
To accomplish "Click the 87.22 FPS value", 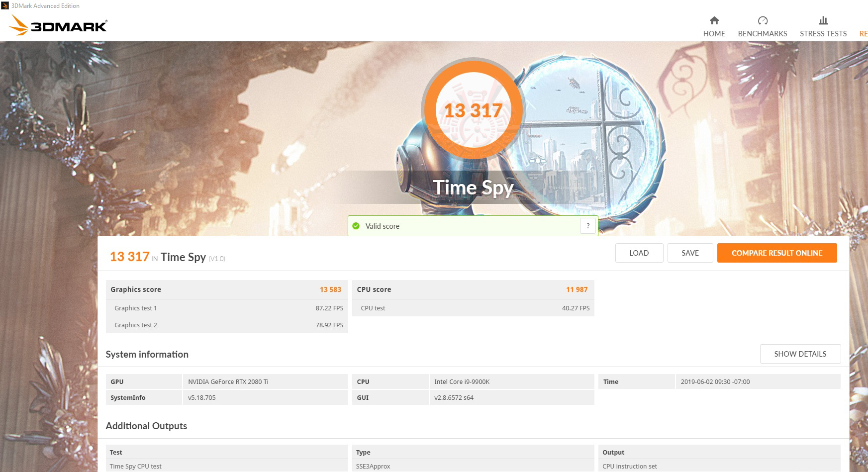I will [x=329, y=308].
